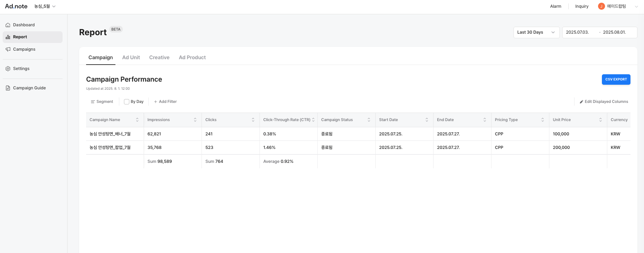The image size is (644, 253).
Task: Click the orange user avatar icon
Action: 601,6
